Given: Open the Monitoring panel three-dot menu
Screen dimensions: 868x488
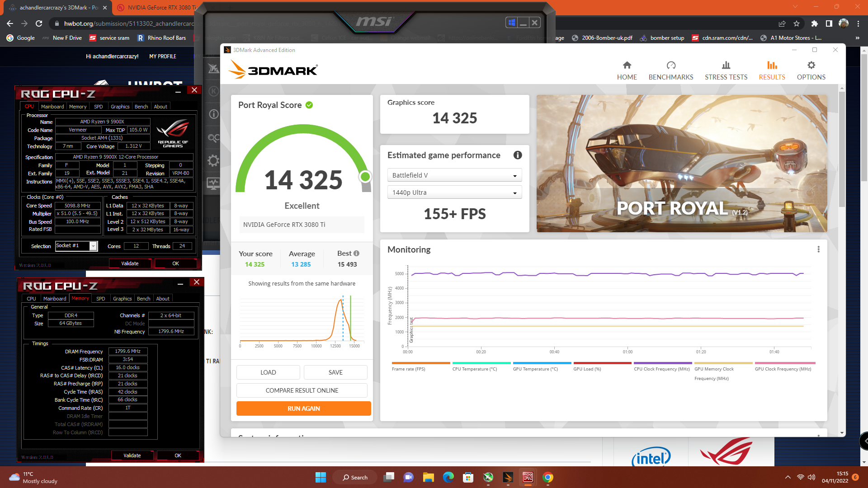Looking at the screenshot, I should pos(818,249).
